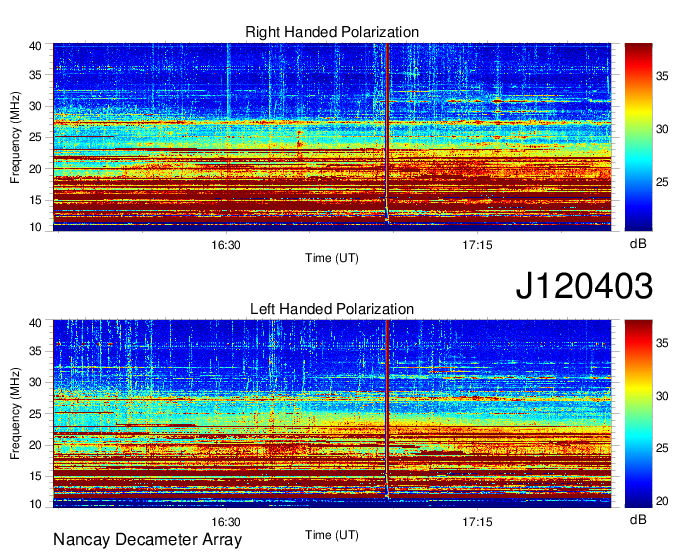Click the 40 MHz tick on Right Handed axis

click(x=35, y=46)
